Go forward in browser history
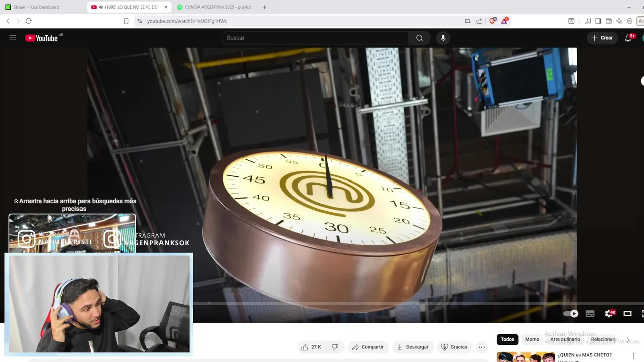This screenshot has width=644, height=362. pyautogui.click(x=18, y=21)
